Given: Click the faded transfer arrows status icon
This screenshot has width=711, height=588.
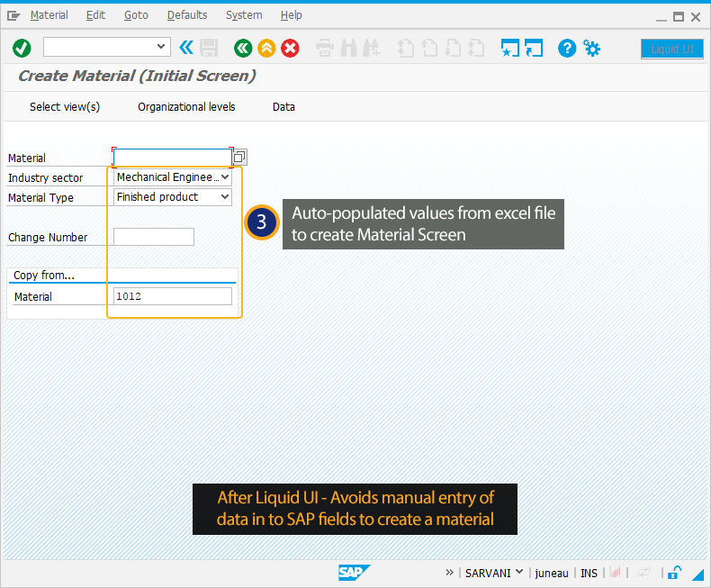Looking at the screenshot, I should [x=643, y=573].
